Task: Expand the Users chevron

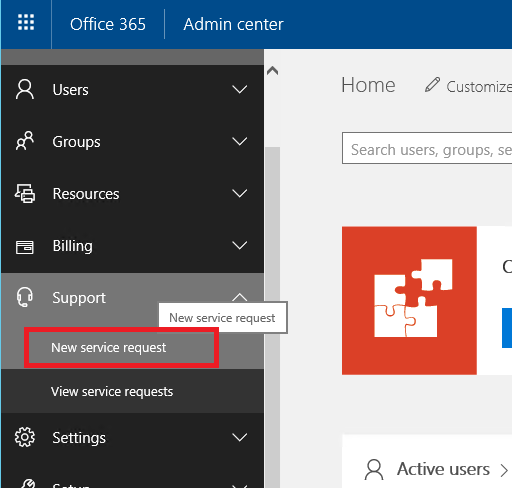Action: tap(240, 89)
